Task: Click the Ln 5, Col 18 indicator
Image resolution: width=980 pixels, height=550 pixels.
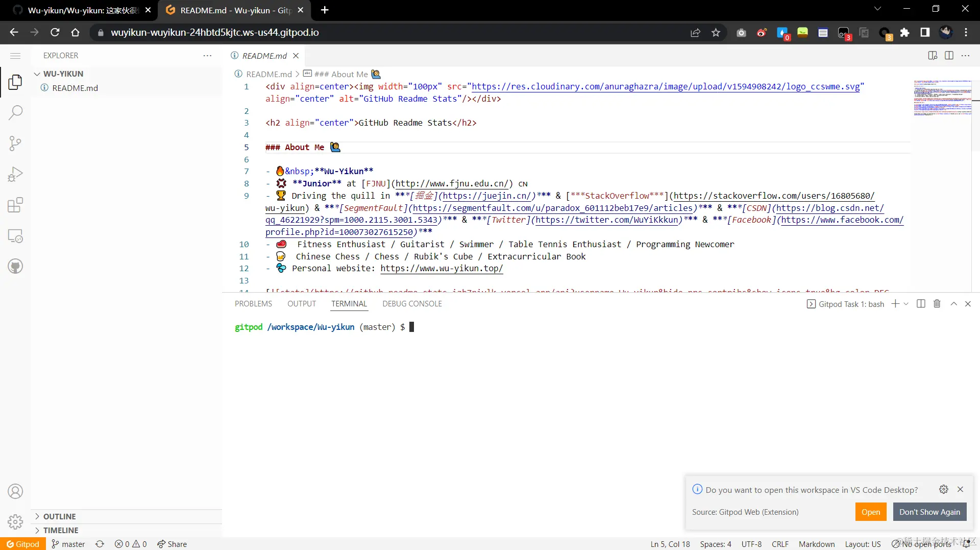Action: point(670,544)
